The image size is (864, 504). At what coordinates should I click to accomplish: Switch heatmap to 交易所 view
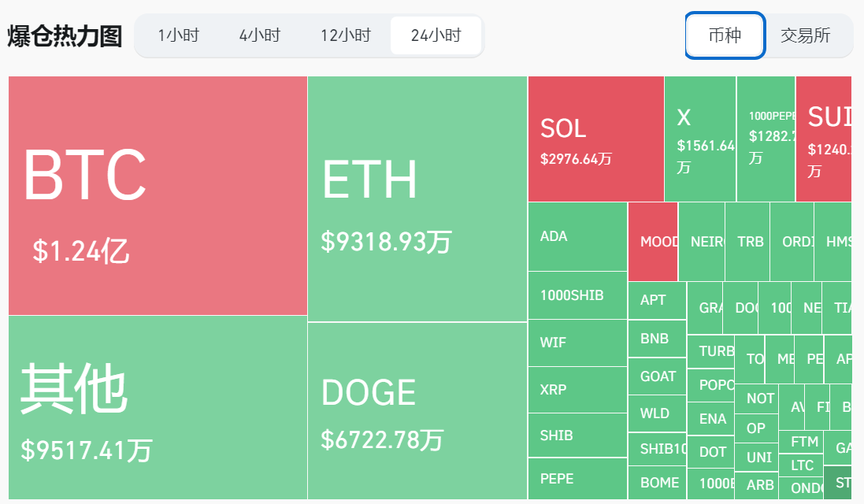[x=805, y=35]
